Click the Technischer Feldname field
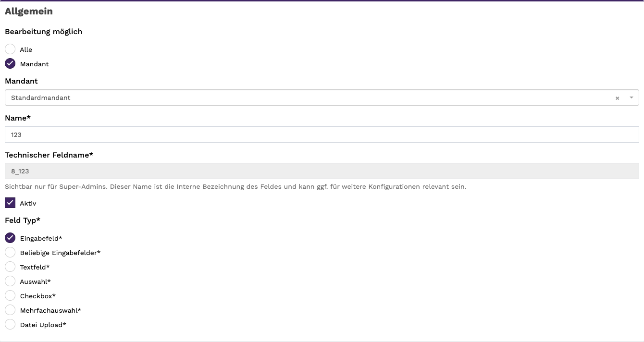Image resolution: width=644 pixels, height=342 pixels. point(322,171)
